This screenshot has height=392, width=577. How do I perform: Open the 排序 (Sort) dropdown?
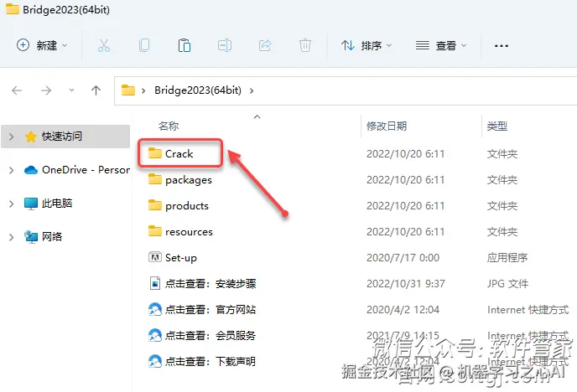click(x=366, y=45)
